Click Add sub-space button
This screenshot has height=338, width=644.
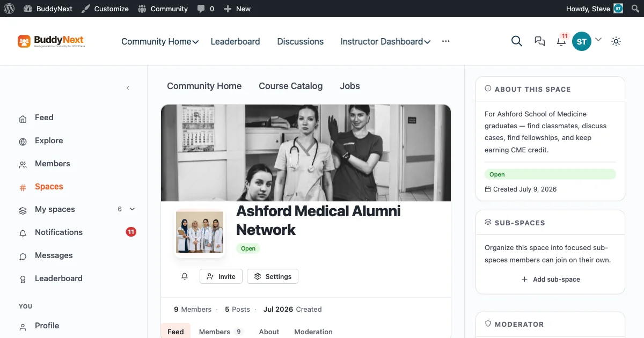coord(551,280)
